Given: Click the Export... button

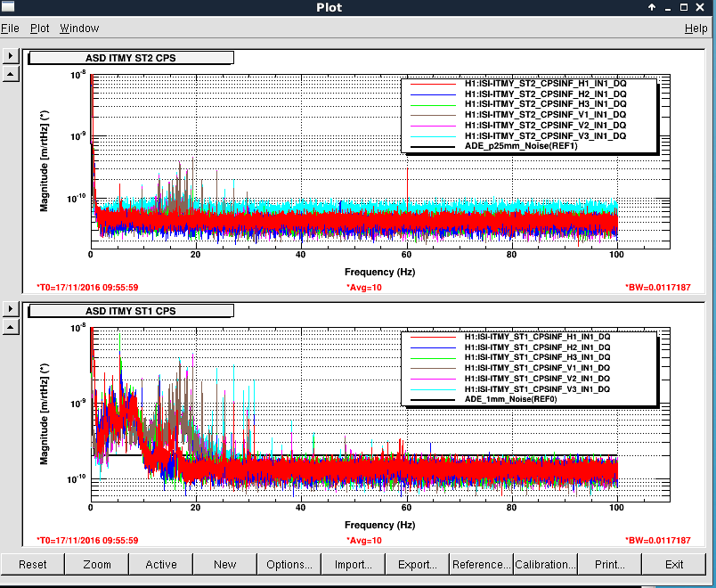Looking at the screenshot, I should point(418,564).
